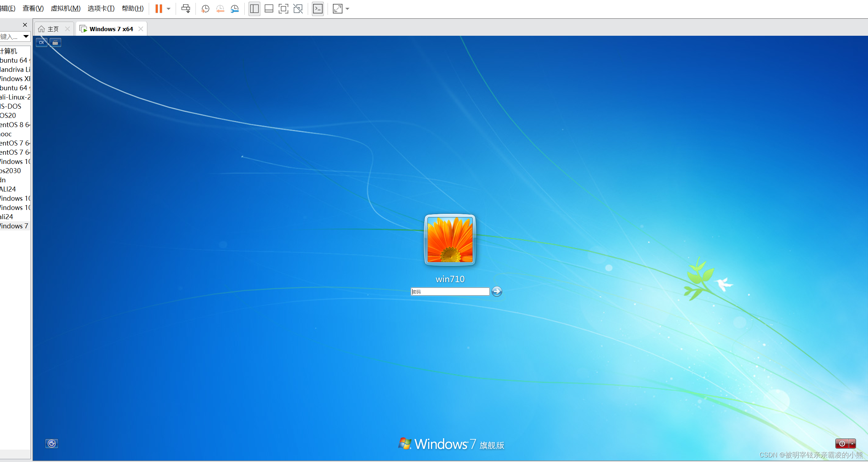
Task: Select the Mandriva Linux library entry
Action: 15,69
